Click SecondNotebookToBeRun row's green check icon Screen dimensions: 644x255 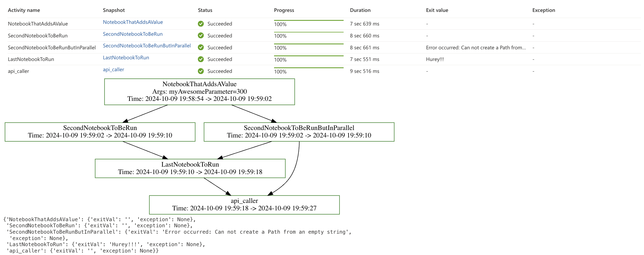coord(201,36)
